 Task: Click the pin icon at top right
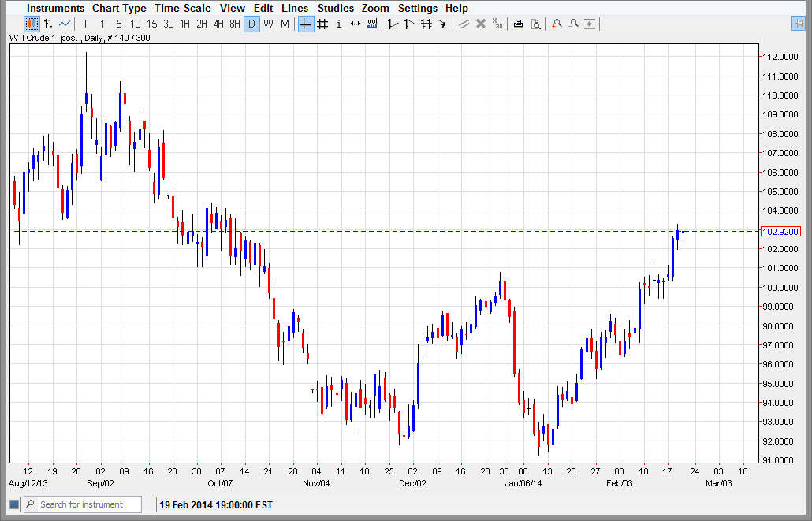[798, 24]
